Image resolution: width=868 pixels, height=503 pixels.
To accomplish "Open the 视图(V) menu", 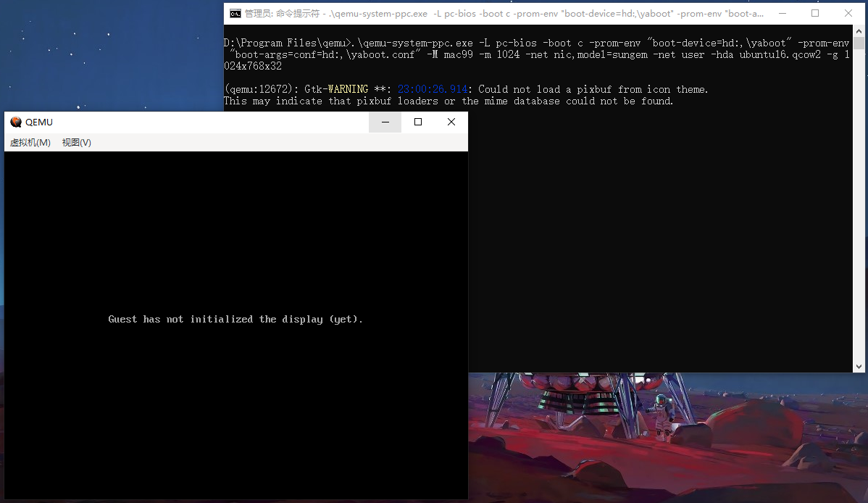I will coord(76,142).
